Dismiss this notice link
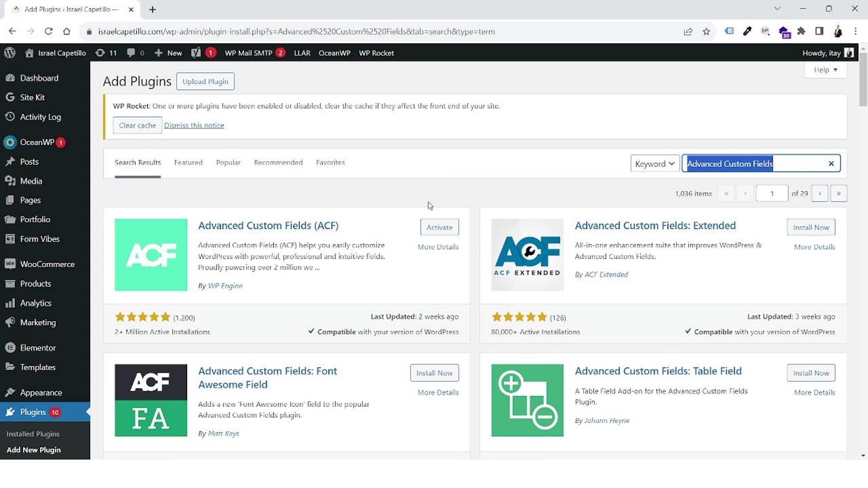Image resolution: width=868 pixels, height=488 pixels. (194, 125)
